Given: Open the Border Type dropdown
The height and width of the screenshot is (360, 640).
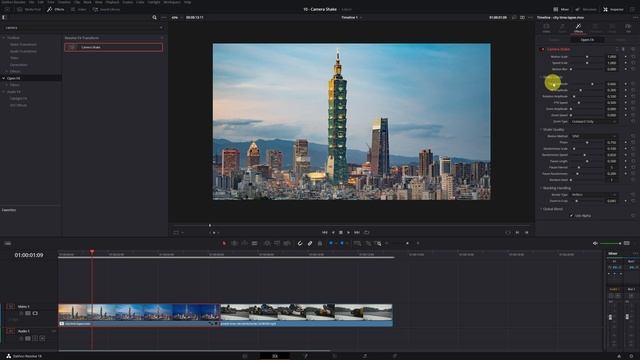Looking at the screenshot, I should pyautogui.click(x=593, y=195).
